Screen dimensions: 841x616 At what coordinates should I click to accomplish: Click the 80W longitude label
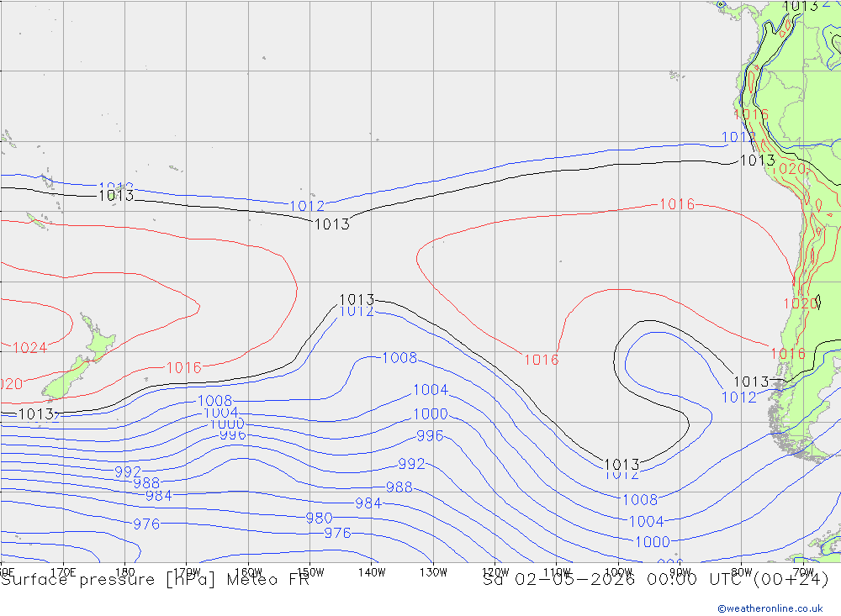pos(742,572)
